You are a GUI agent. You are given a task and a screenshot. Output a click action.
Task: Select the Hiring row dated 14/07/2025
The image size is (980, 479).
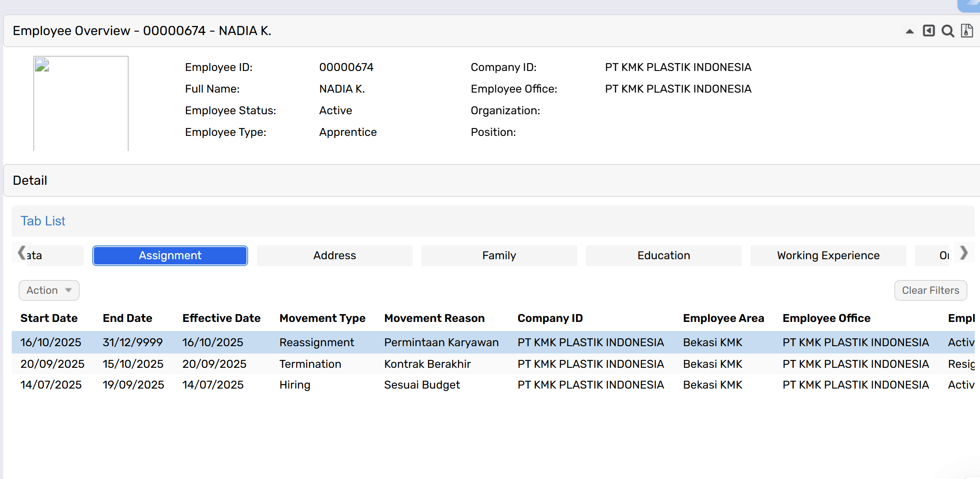[294, 385]
